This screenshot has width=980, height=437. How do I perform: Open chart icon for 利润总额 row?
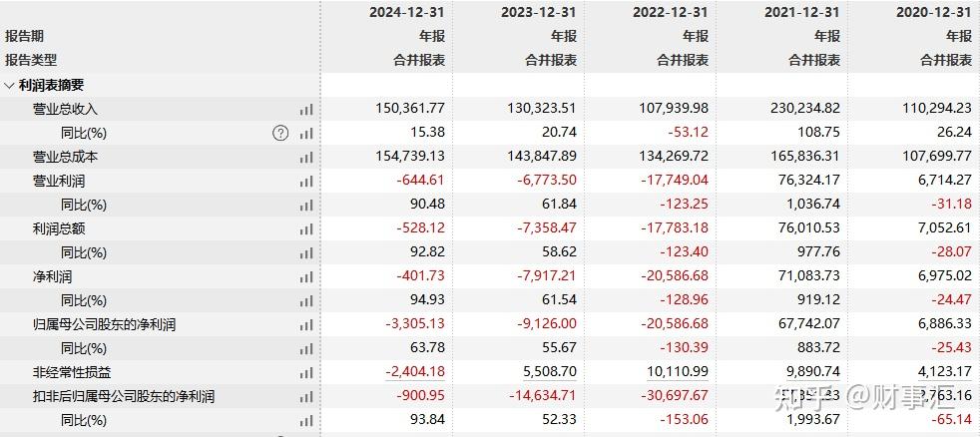305,229
